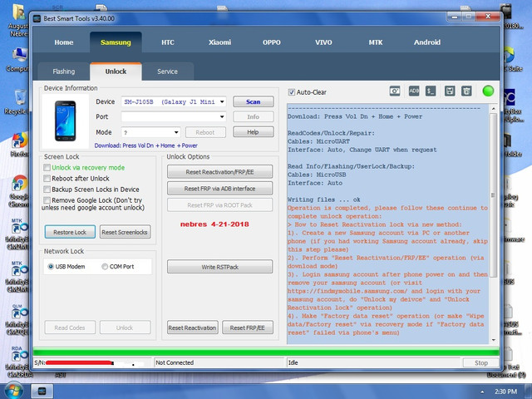Click the log scrollbar up arrow
532x399 pixels.
click(x=493, y=109)
